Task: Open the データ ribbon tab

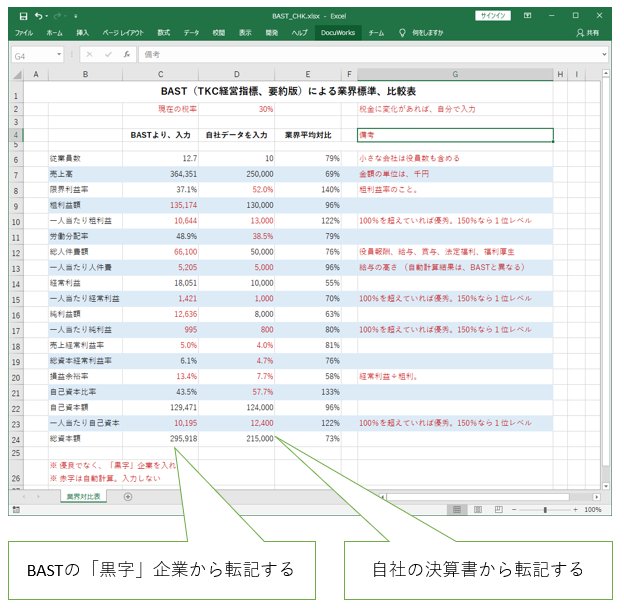Action: pyautogui.click(x=191, y=33)
